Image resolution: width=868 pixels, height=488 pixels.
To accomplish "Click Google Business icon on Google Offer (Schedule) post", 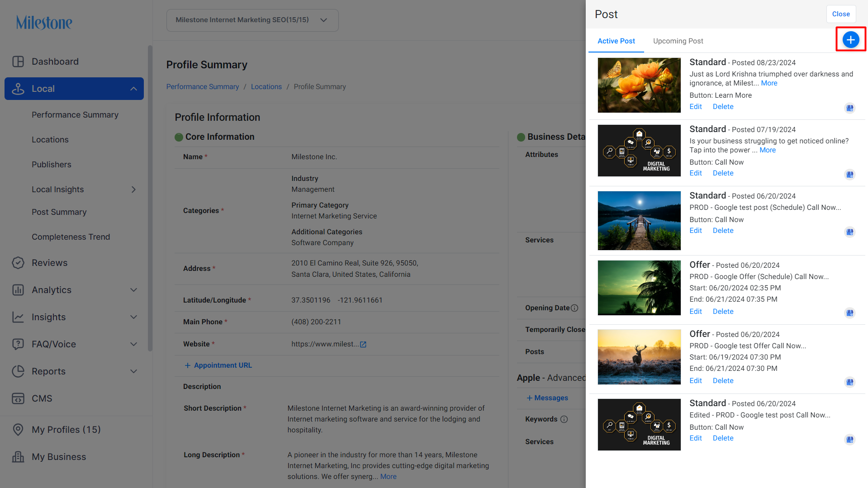I will tap(850, 313).
